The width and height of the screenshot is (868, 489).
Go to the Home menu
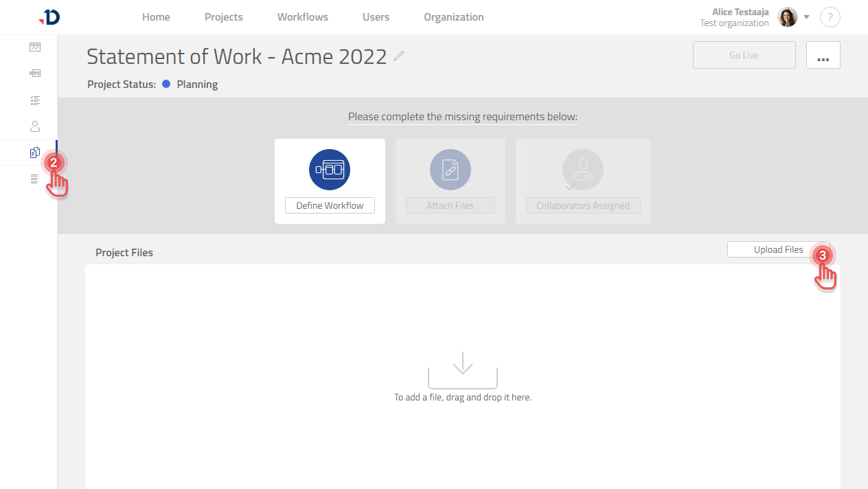(156, 17)
